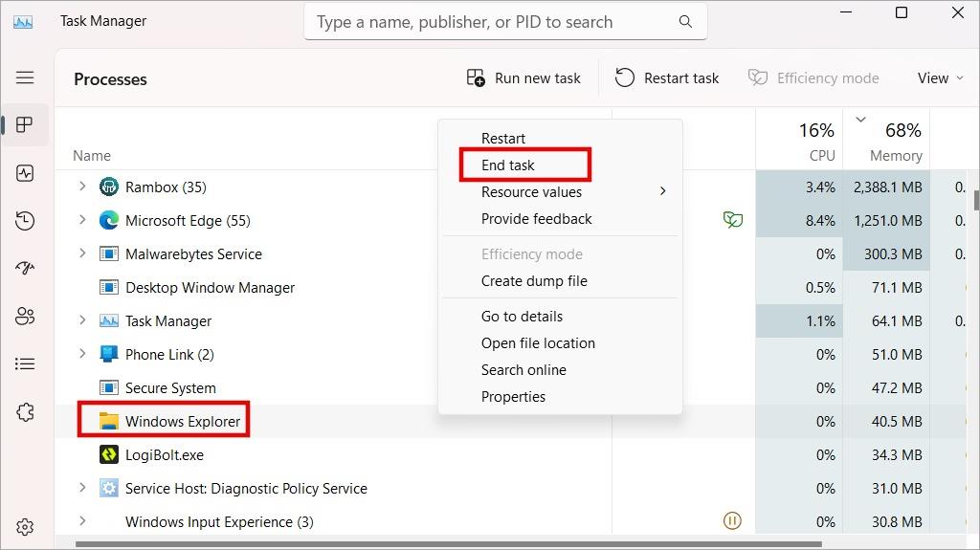The image size is (980, 550).
Task: Open the hamburger navigation menu
Action: coord(25,77)
